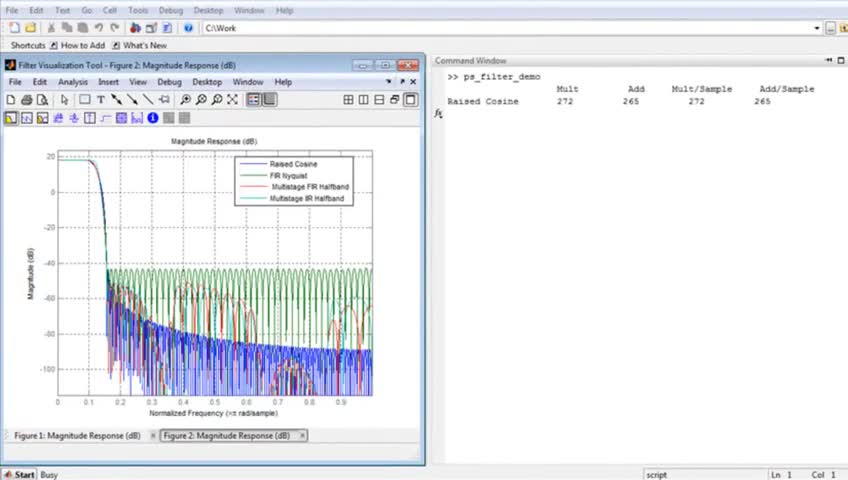
Task: Copy using main toolbar copy icon
Action: coord(67,28)
